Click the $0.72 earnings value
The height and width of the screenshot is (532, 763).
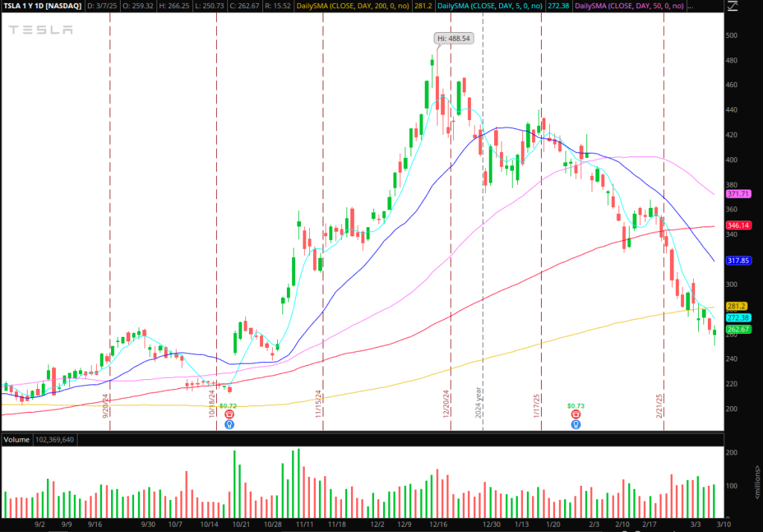tap(228, 405)
